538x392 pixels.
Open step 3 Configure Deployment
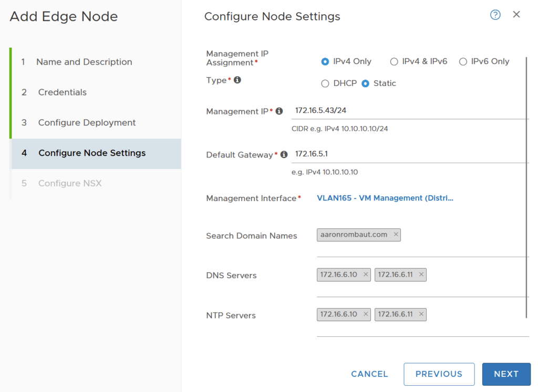(x=87, y=123)
